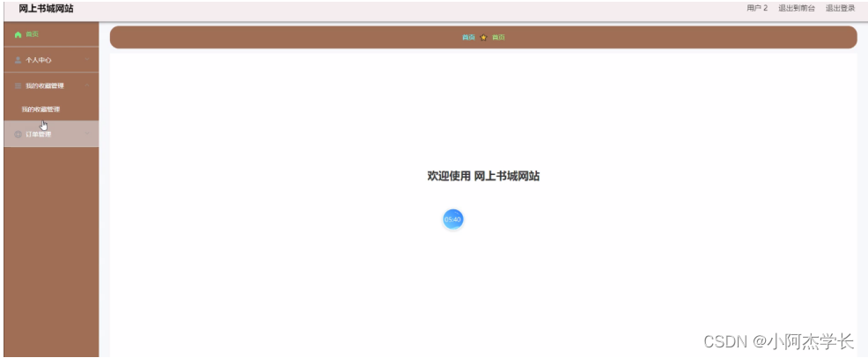Open the 订单管理 sidebar menu
Screen dimensions: 868x358
click(x=39, y=135)
